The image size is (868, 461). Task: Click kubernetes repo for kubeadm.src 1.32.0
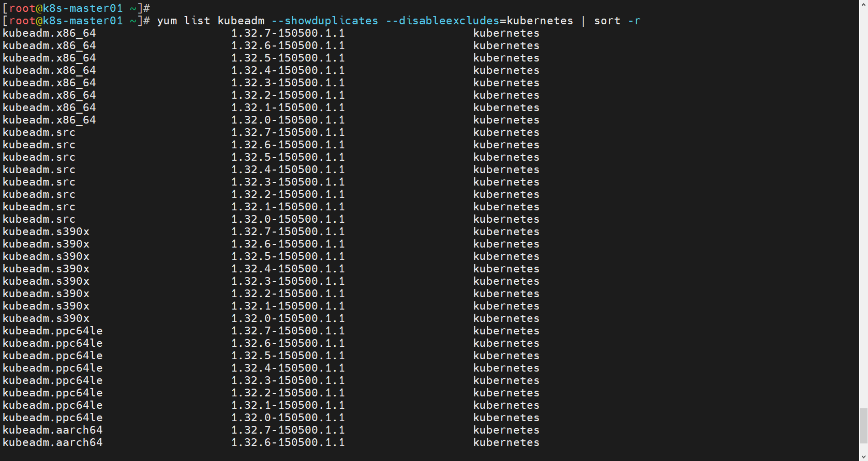click(506, 219)
